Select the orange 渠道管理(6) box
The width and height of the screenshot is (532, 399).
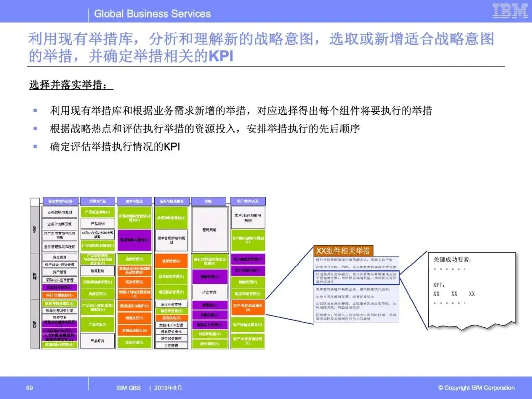pos(134,282)
